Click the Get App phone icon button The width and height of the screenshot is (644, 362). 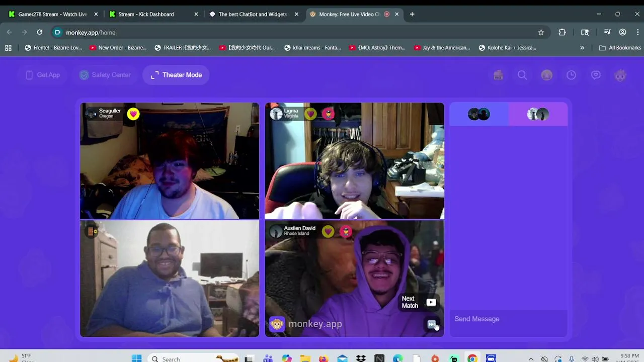pyautogui.click(x=43, y=75)
